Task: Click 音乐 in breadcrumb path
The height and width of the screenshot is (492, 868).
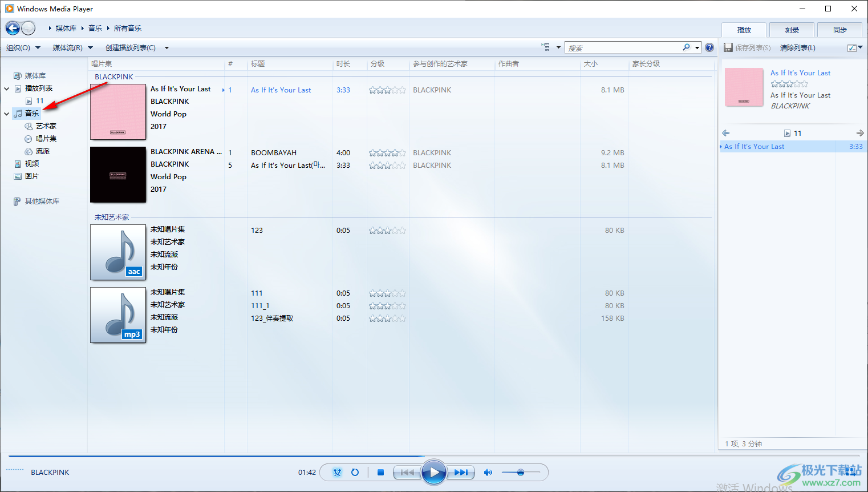Action: click(95, 28)
